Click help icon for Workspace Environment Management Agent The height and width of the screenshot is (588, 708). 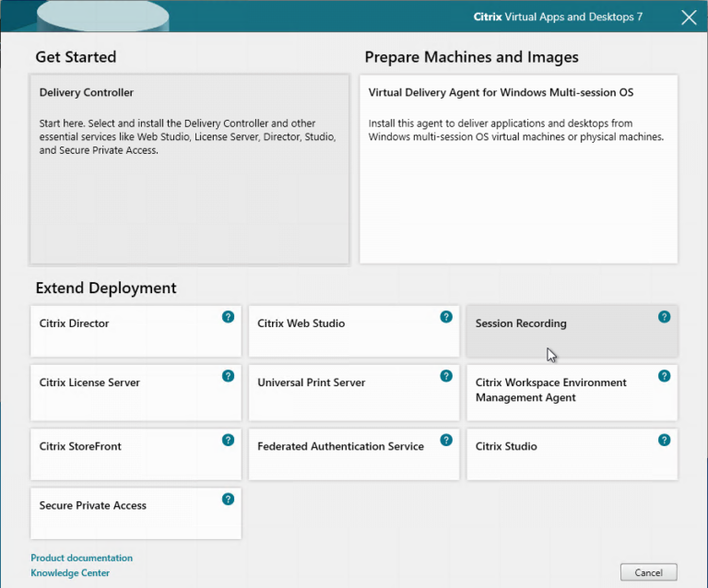click(x=664, y=376)
